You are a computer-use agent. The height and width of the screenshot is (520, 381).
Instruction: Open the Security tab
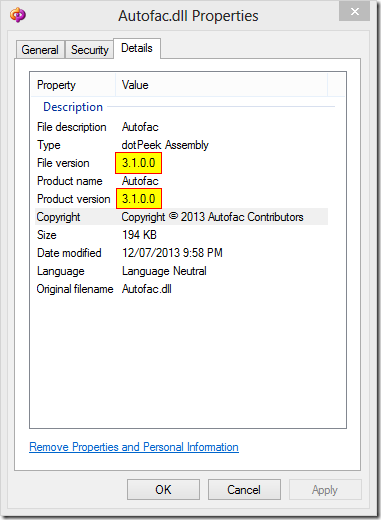tap(89, 50)
